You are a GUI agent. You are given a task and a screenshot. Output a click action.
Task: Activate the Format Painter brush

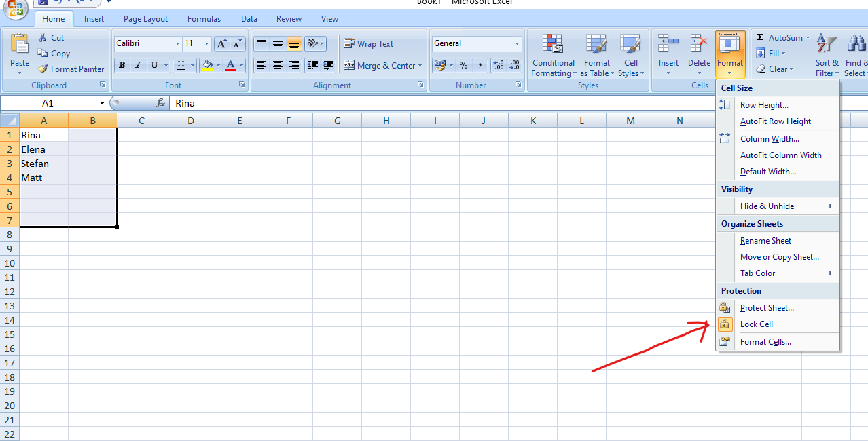point(43,69)
